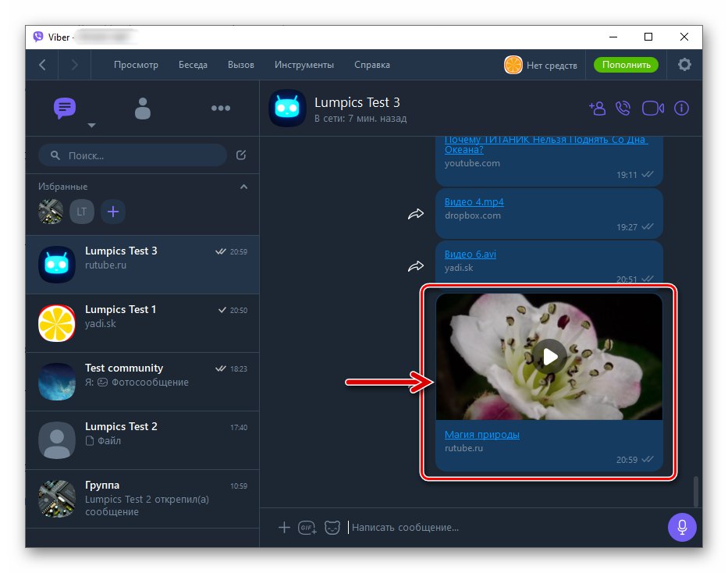
Task: Click the Нет средств balance label
Action: pos(552,66)
